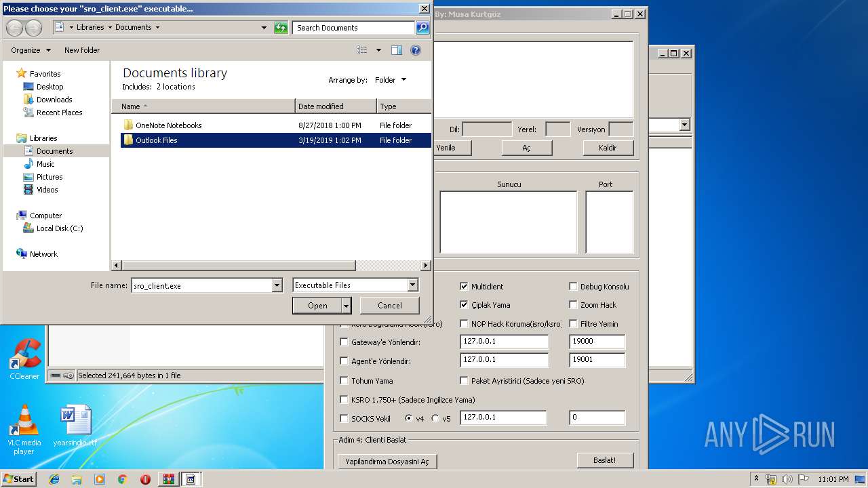Select Network in navigation pane
Viewport: 868px width, 488px height.
43,254
